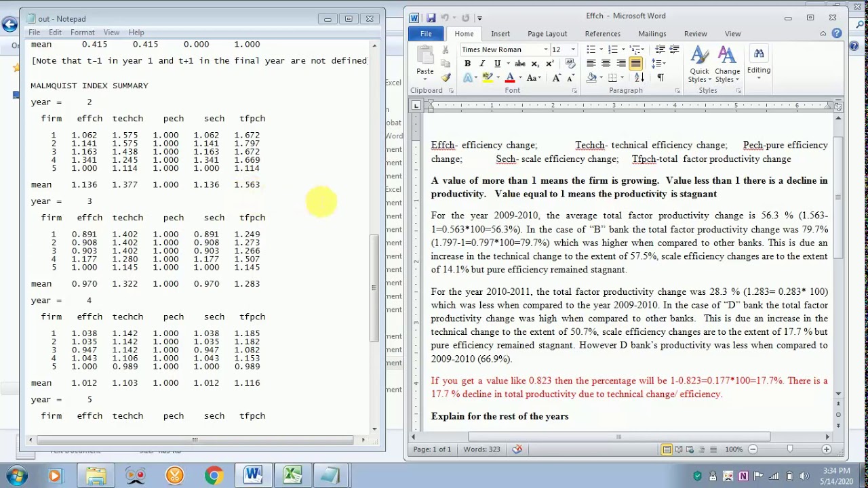
Task: Click the Cut scissors icon in Word
Action: click(x=446, y=49)
